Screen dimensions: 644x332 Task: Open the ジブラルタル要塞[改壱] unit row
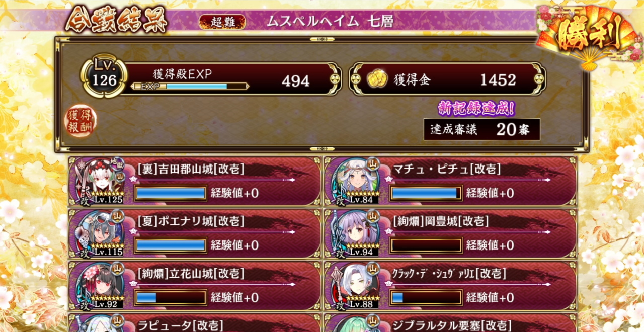point(450,323)
